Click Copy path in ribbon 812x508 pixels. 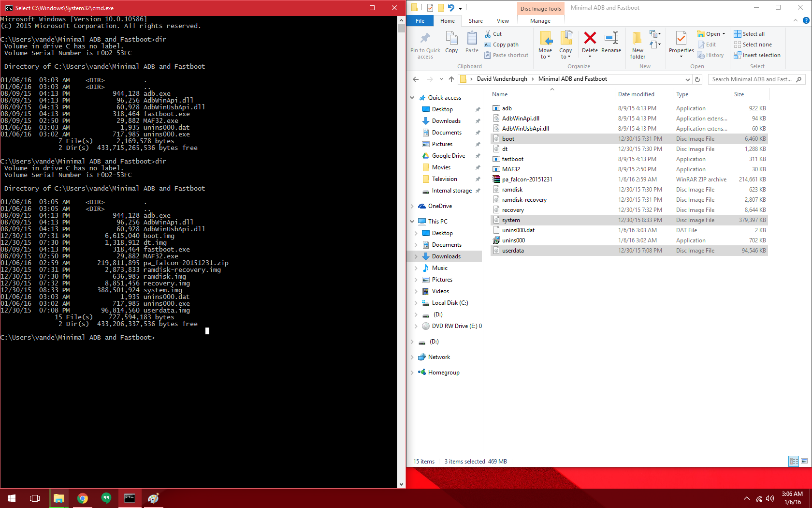[x=501, y=45]
